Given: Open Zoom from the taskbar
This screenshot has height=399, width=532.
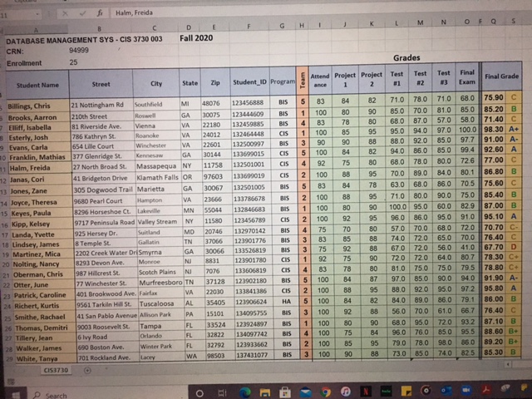Looking at the screenshot, I should click(466, 390).
